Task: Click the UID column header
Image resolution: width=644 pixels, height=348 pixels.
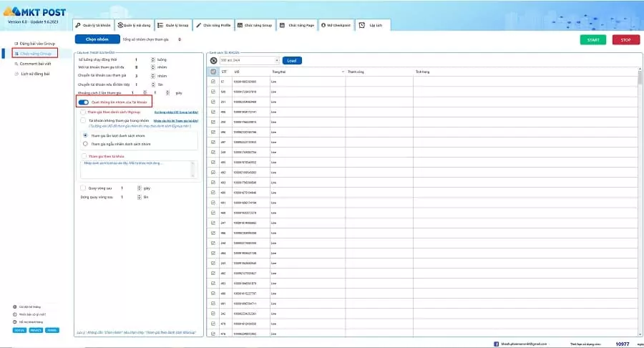Action: coord(250,72)
